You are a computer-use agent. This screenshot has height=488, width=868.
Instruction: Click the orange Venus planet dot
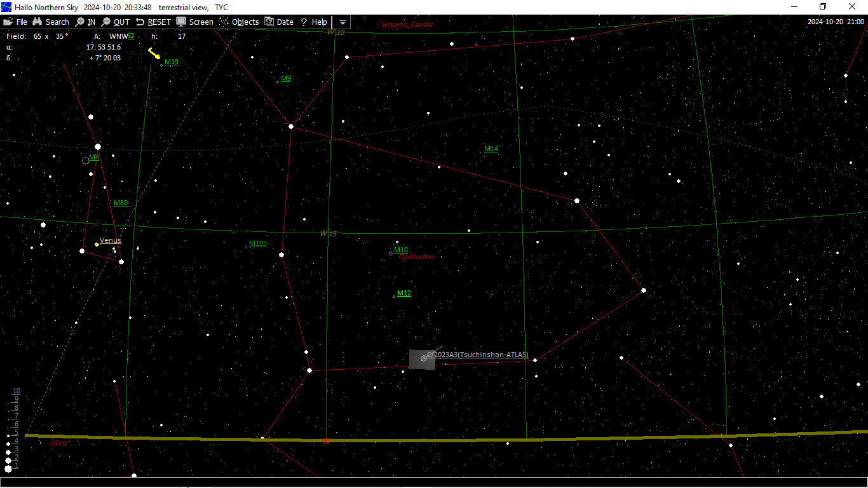(97, 244)
